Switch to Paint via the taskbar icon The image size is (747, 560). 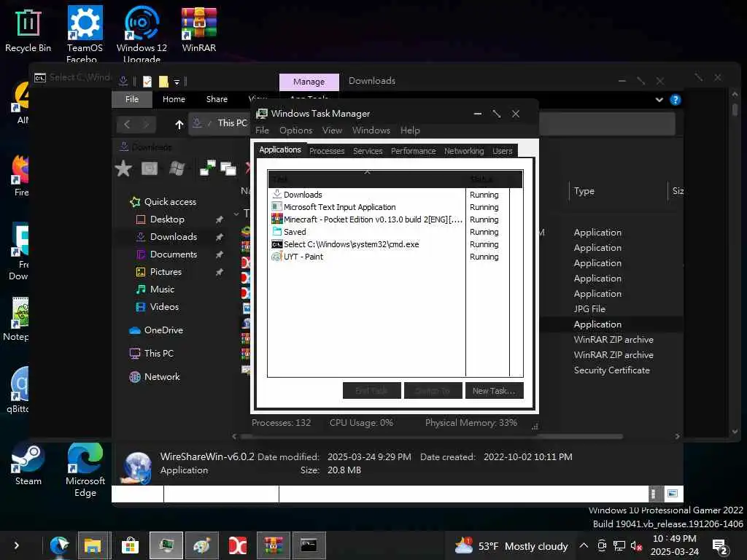(201, 545)
